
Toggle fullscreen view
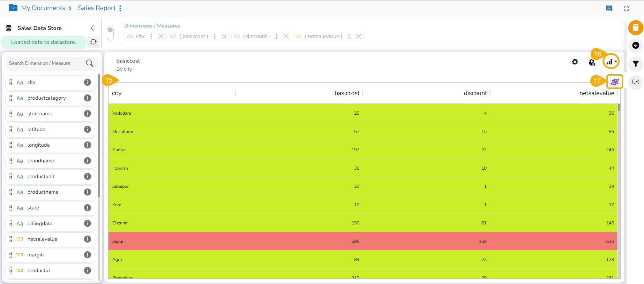(x=627, y=8)
